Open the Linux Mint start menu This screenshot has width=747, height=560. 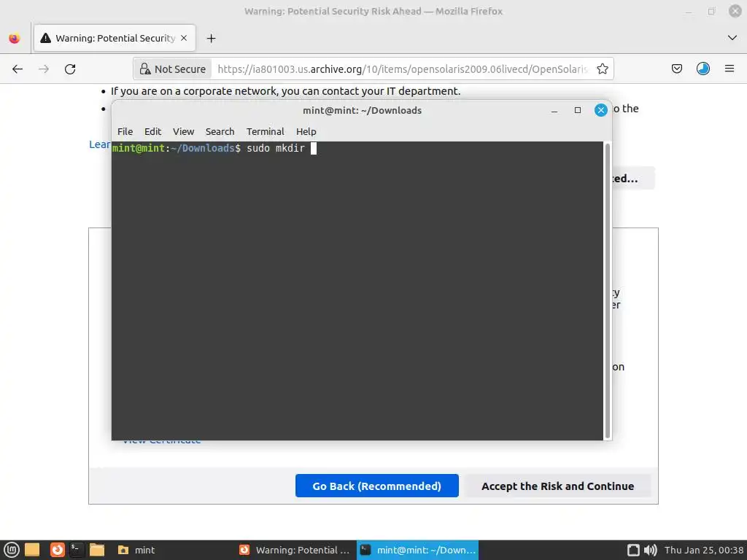point(12,550)
